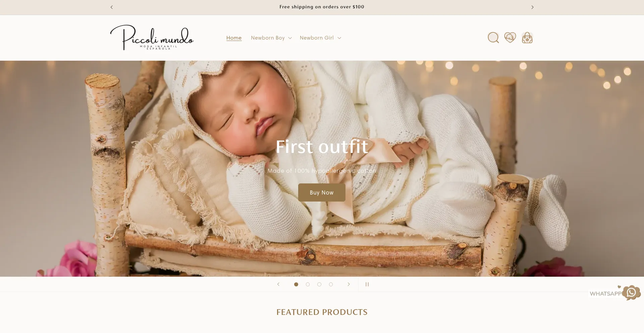Select the second slide dot

(308, 284)
